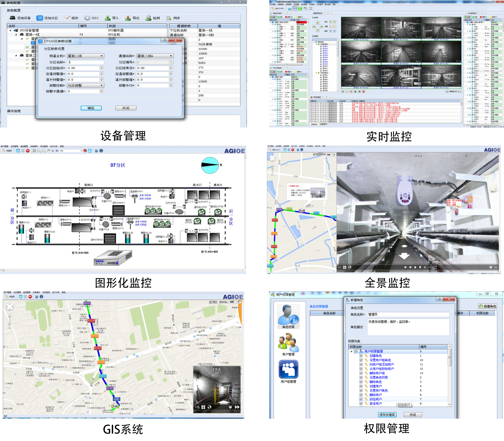This screenshot has height=441, width=504.
Task: Click 添加设备 toolbar icon in 参数配置 window
Action: 12,18
